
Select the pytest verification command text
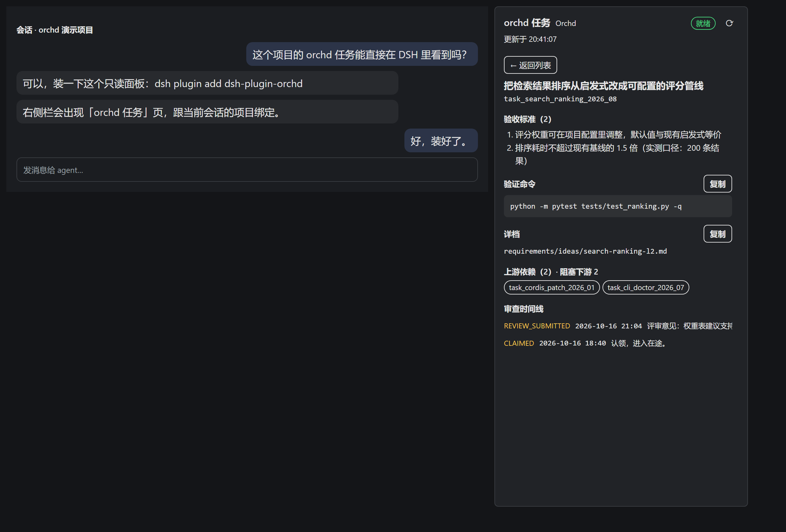(x=596, y=206)
